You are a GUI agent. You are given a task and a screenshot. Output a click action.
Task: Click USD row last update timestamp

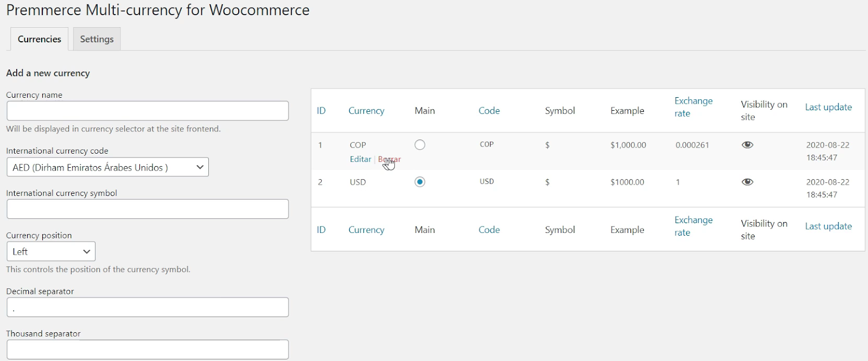pyautogui.click(x=828, y=188)
